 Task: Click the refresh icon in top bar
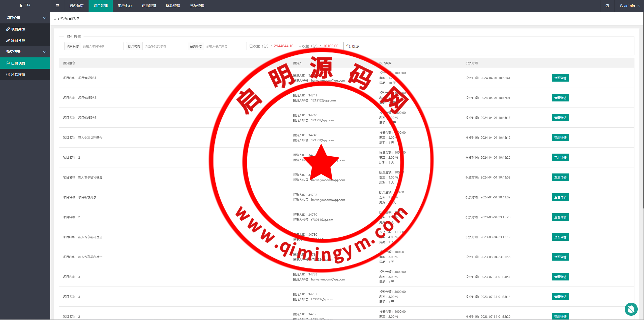point(607,6)
